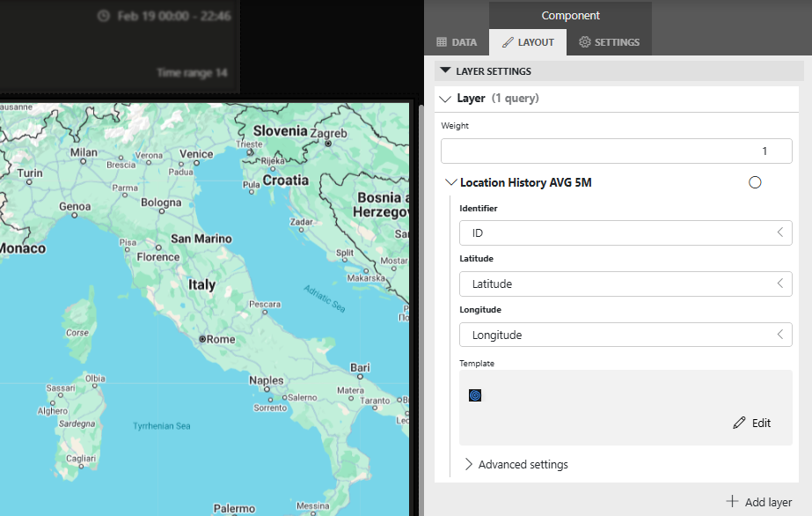Collapse the Location History AVG 5M query
The width and height of the screenshot is (812, 516).
click(451, 182)
